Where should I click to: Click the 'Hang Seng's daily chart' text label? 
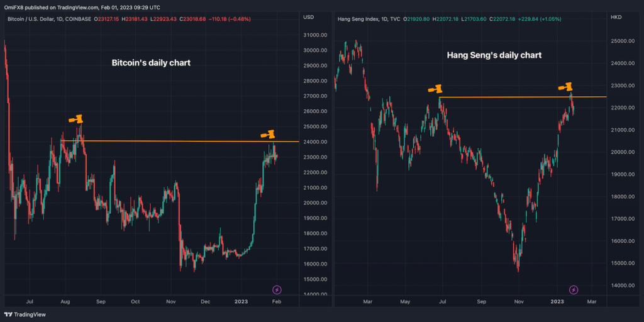[494, 55]
